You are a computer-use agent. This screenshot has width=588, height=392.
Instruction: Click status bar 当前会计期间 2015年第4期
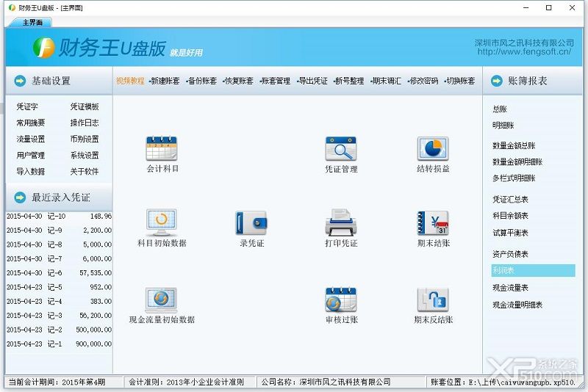57,382
